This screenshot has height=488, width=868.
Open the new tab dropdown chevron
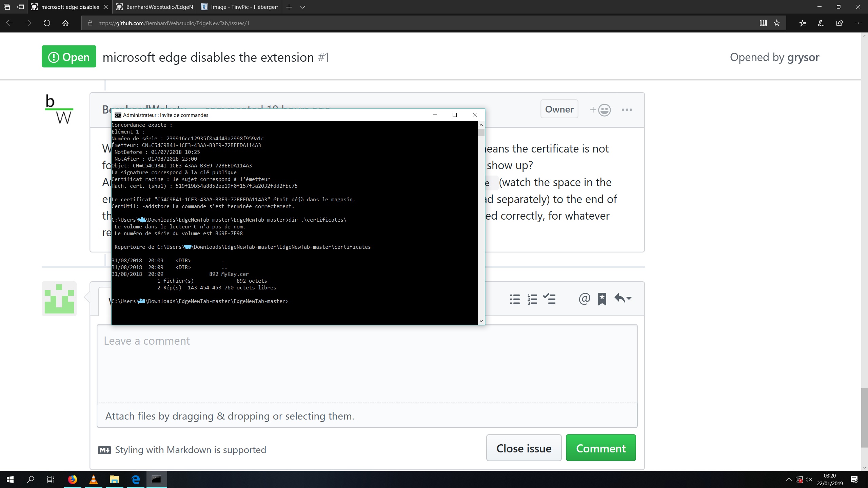(x=302, y=7)
